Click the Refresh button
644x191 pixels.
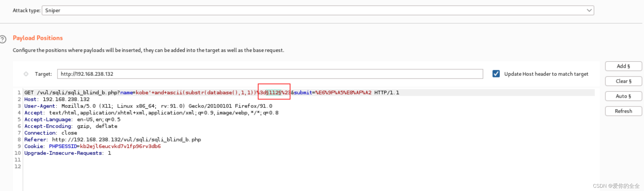624,111
